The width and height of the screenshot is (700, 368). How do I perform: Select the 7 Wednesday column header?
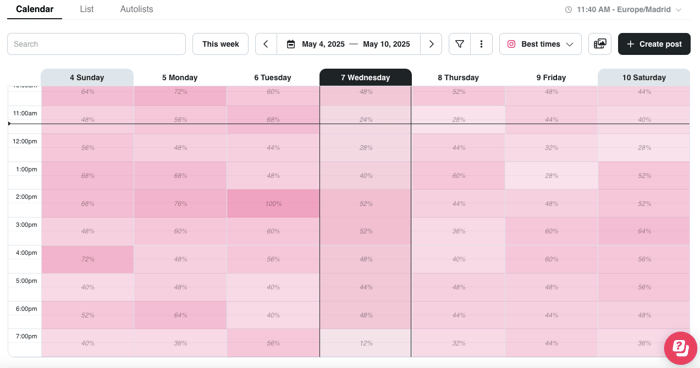[x=366, y=77]
